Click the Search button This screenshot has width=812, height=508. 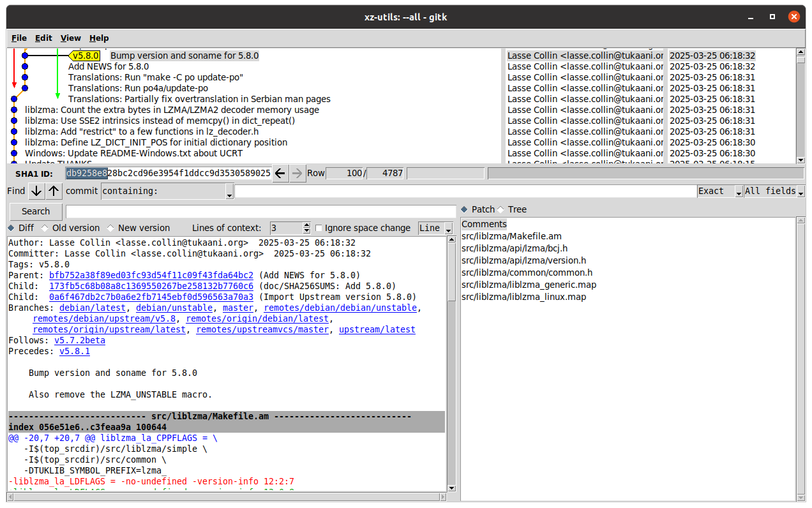36,211
